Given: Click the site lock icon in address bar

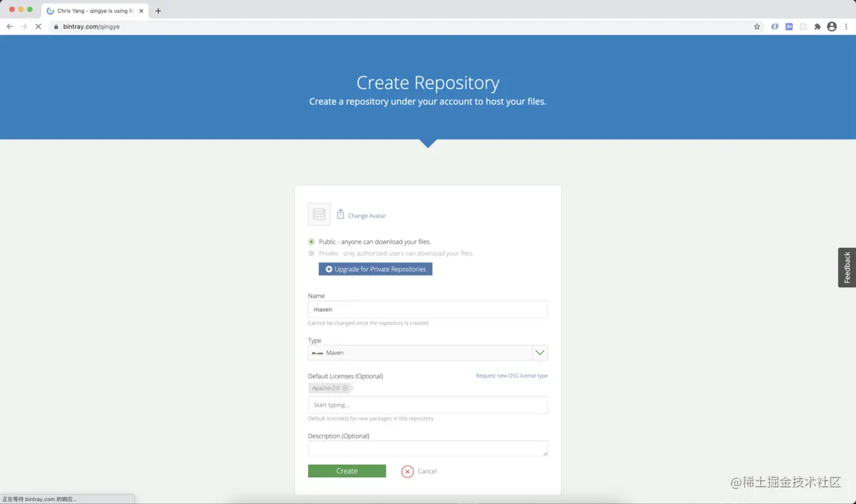Looking at the screenshot, I should [57, 26].
